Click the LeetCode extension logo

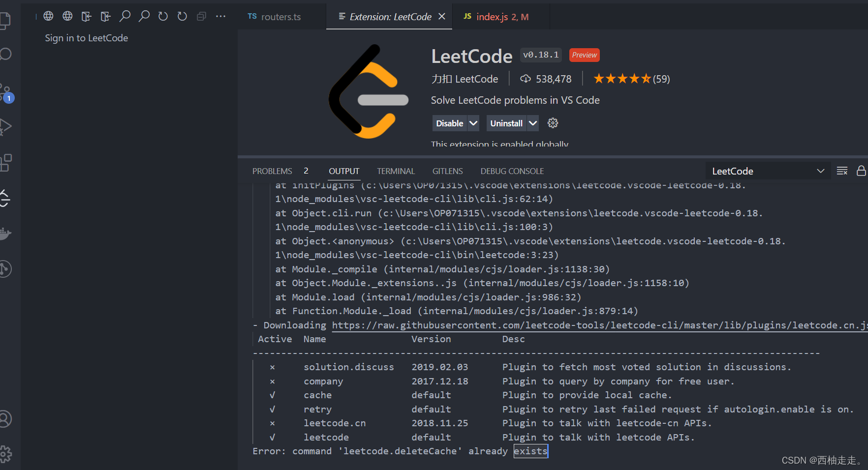[369, 91]
